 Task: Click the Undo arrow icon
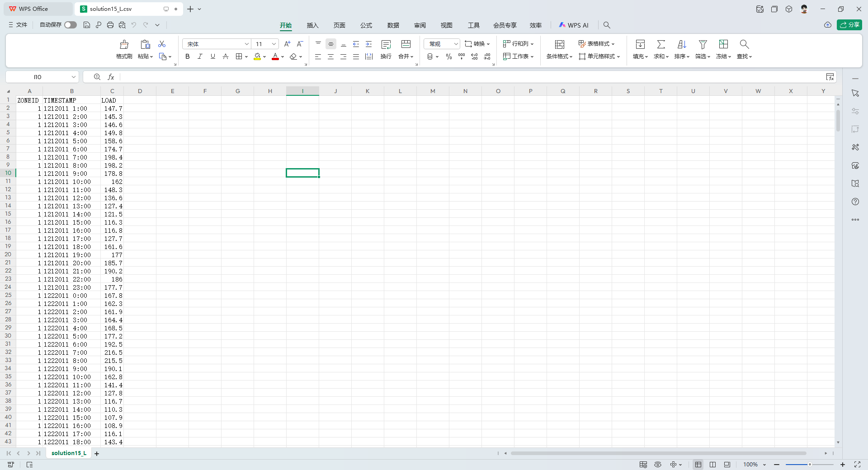coord(134,25)
